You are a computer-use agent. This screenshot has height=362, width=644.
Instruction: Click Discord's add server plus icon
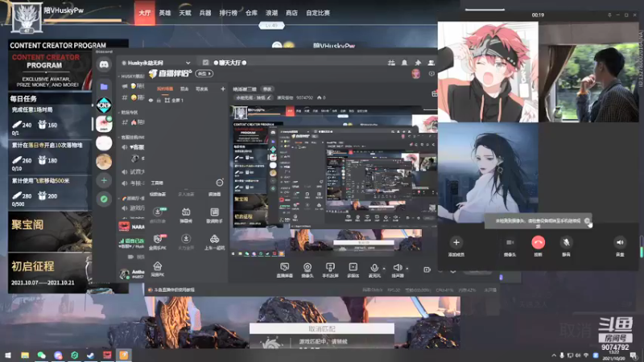104,180
